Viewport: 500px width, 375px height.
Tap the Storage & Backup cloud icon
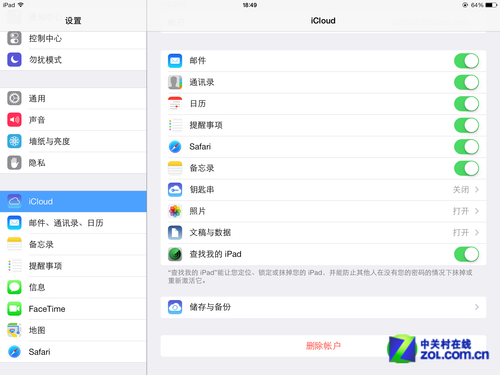tap(175, 307)
